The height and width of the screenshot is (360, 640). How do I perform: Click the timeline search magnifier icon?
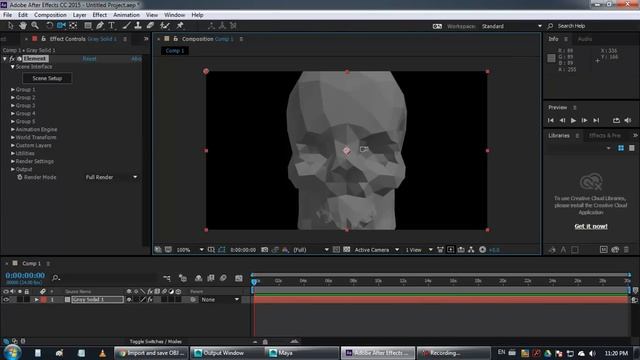(x=56, y=278)
